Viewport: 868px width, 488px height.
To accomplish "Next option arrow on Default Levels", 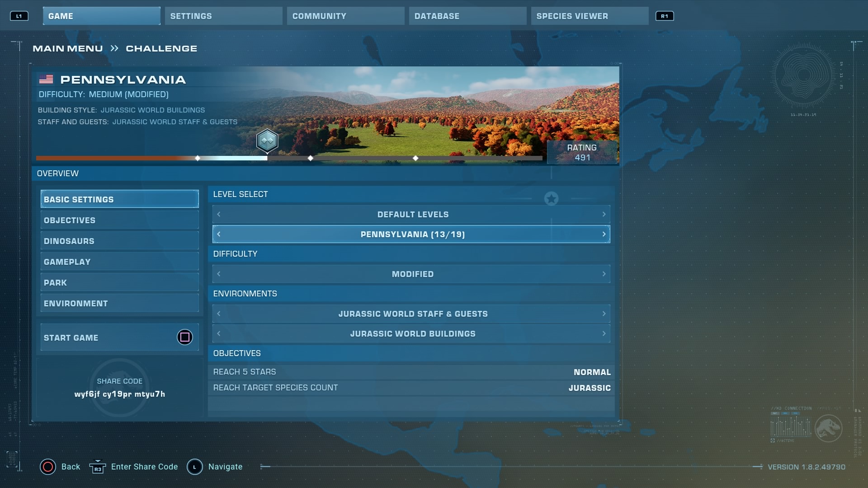I will tap(604, 214).
